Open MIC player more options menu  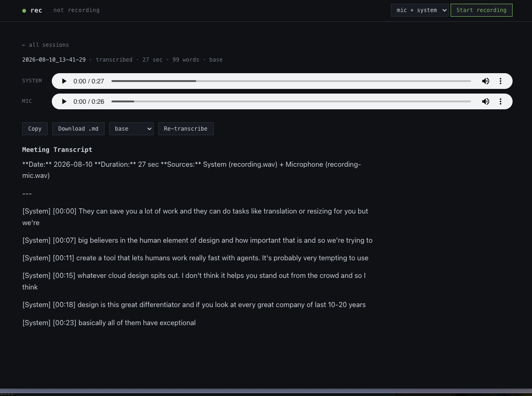click(x=501, y=101)
